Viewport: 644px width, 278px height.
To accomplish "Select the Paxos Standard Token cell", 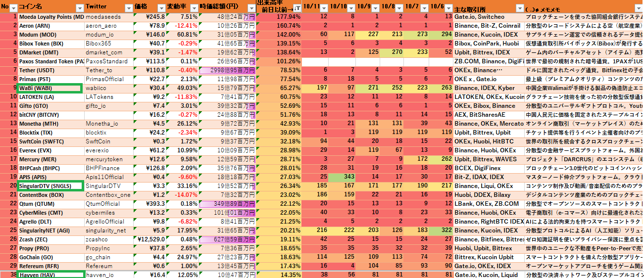I will (x=51, y=61).
